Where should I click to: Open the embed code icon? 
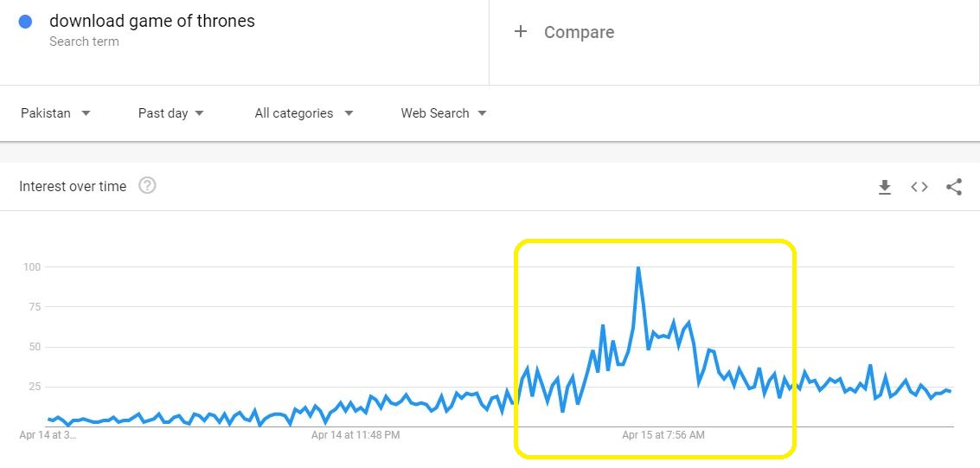919,187
